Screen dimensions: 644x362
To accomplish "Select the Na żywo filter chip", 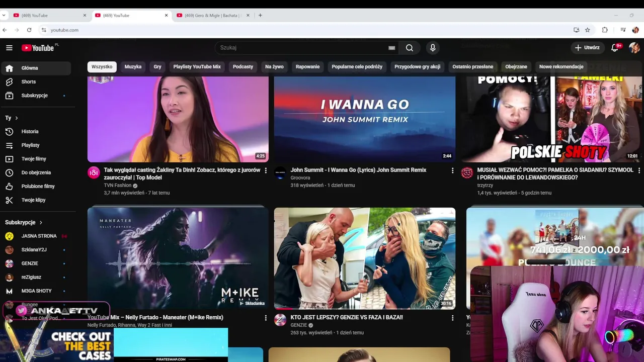I will click(x=274, y=66).
